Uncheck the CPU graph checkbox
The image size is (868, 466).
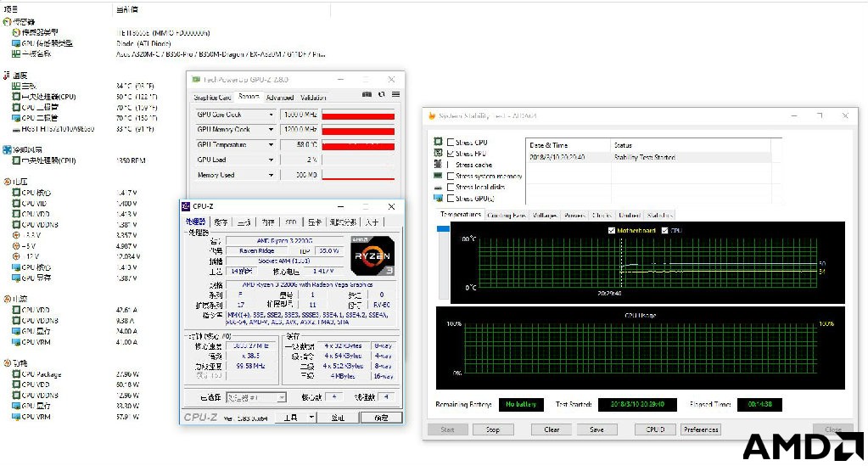coord(664,231)
